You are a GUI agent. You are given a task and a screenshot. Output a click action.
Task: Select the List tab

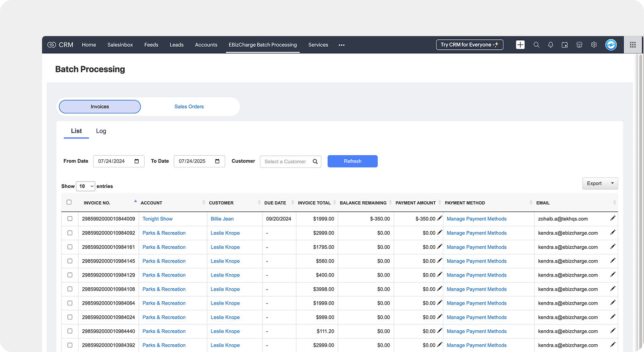[x=76, y=131]
